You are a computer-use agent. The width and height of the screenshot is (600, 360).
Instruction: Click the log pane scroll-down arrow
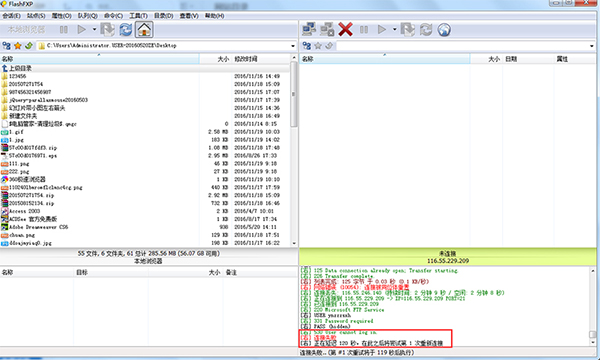point(593,343)
